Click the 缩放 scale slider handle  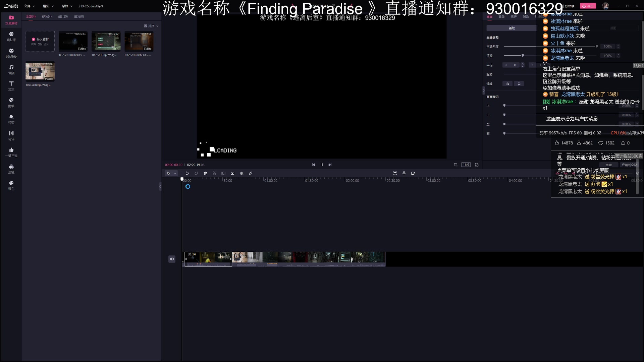523,56
